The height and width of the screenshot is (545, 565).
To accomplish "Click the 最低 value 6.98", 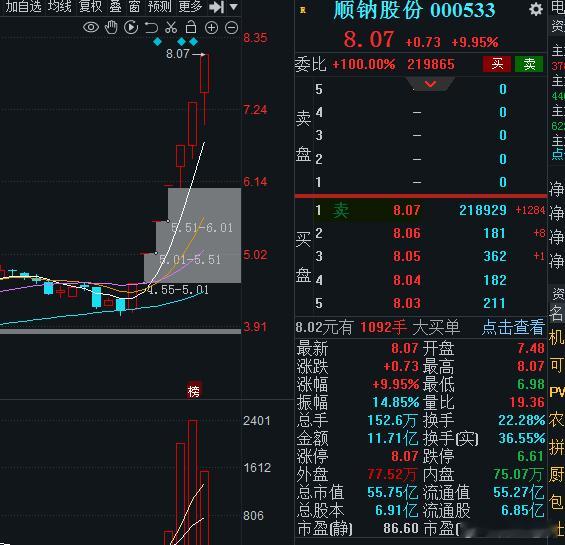I will [531, 384].
